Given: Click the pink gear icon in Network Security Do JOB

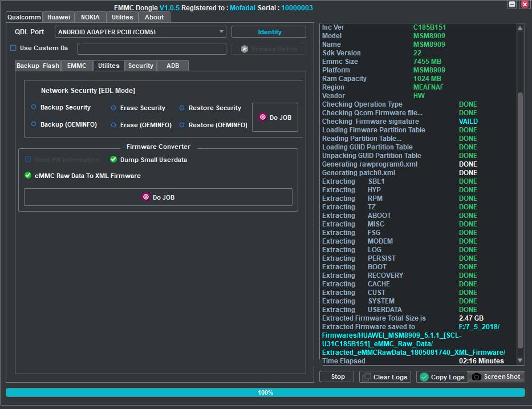Looking at the screenshot, I should click(x=263, y=117).
